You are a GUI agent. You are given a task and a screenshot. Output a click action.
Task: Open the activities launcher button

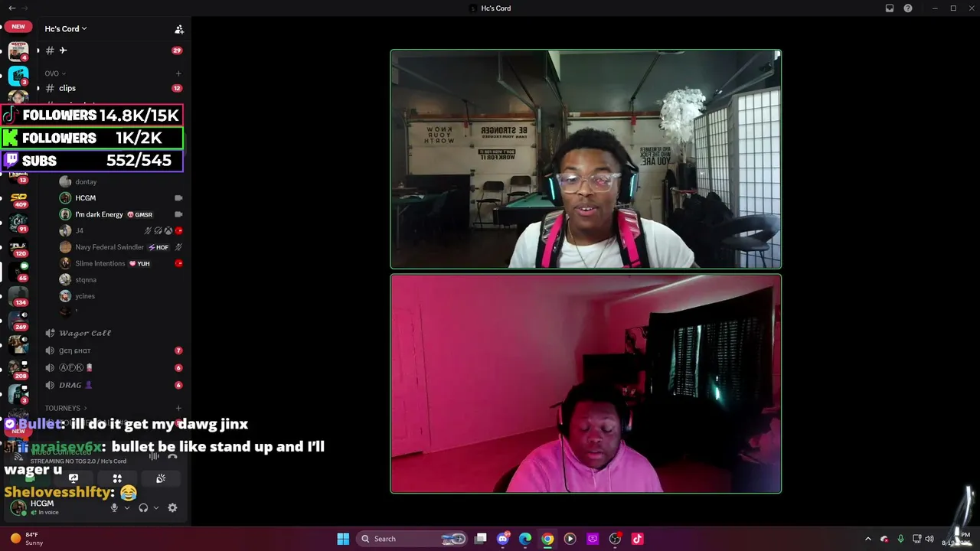click(x=117, y=478)
